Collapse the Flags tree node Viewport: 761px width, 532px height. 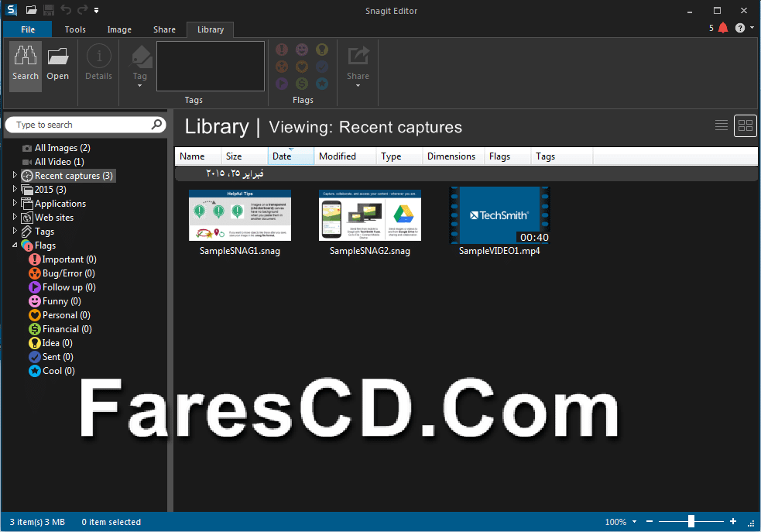[x=15, y=245]
